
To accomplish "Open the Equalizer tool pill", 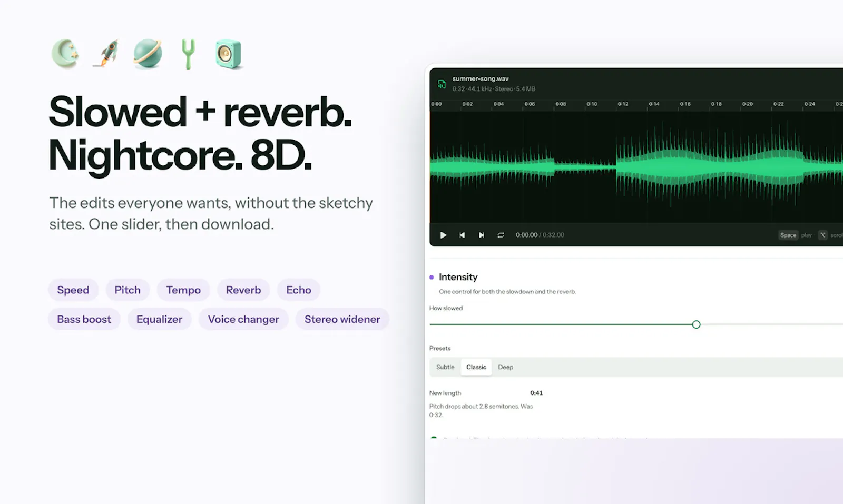I will tap(159, 319).
